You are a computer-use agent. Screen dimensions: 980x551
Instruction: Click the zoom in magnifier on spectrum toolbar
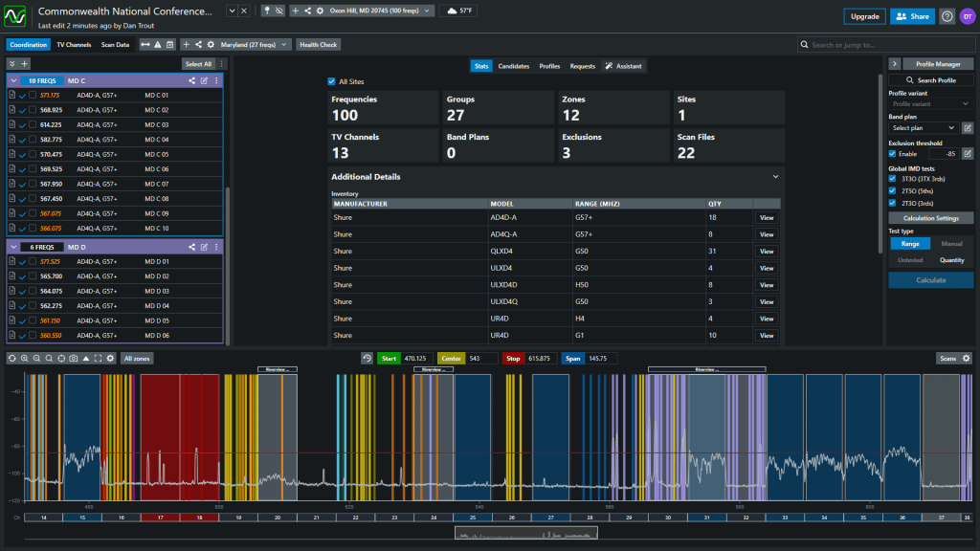tap(23, 358)
